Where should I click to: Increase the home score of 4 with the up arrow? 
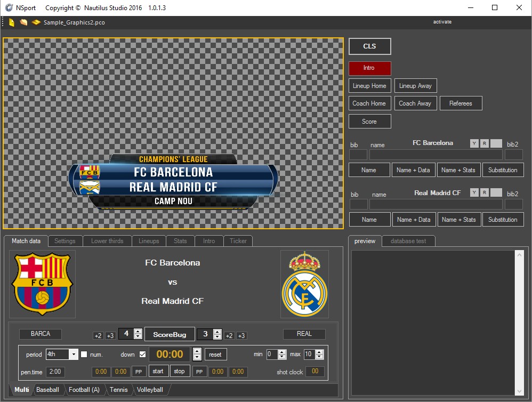138,331
